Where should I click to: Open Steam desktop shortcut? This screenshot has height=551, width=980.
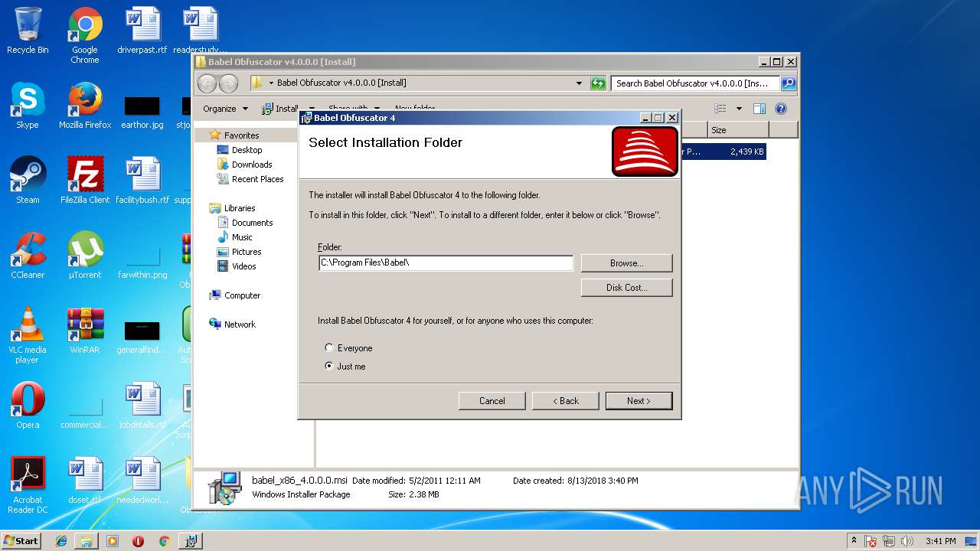(x=28, y=181)
